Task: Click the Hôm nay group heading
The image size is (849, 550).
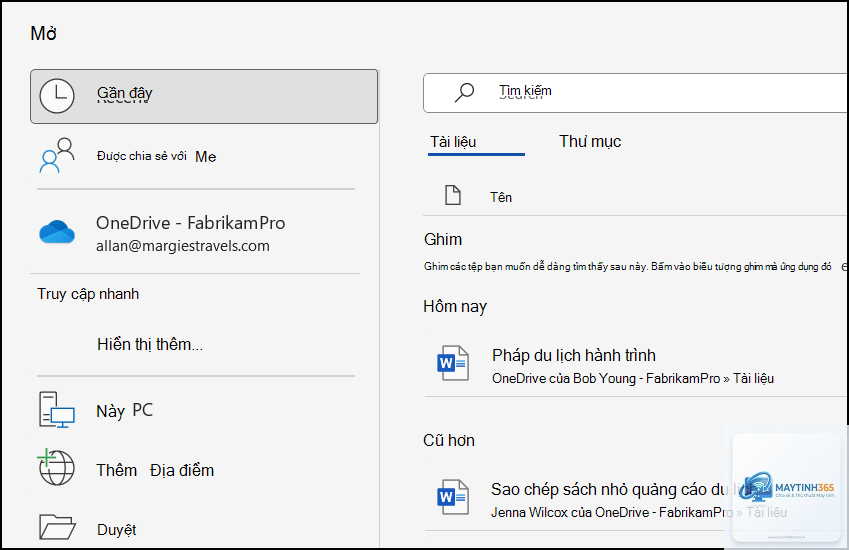Action: pos(455,306)
